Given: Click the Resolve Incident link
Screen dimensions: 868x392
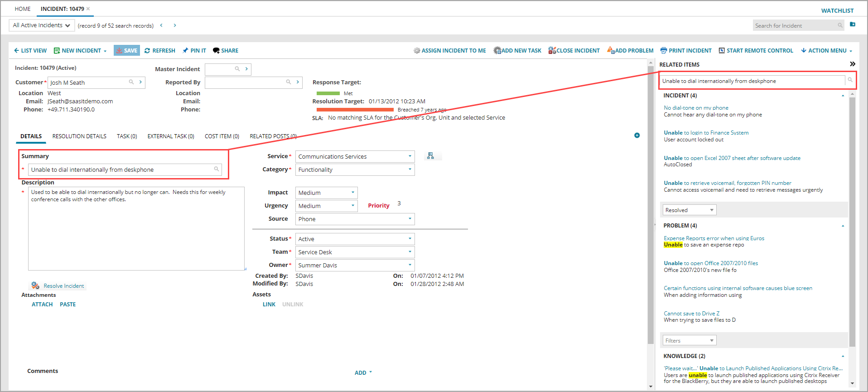Looking at the screenshot, I should [x=63, y=286].
